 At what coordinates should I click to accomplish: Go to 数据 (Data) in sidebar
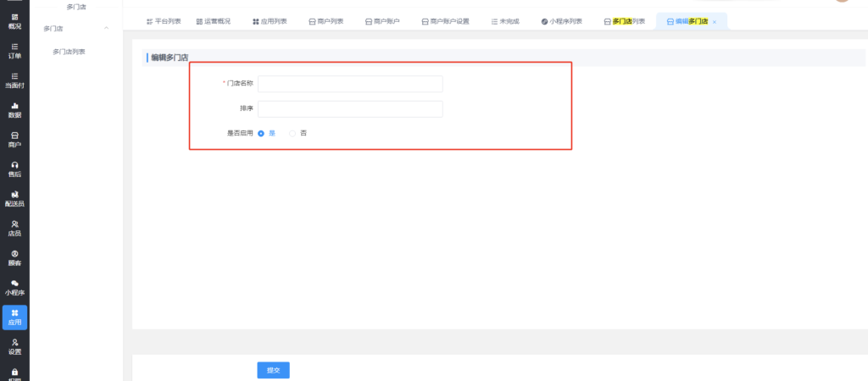(x=14, y=109)
